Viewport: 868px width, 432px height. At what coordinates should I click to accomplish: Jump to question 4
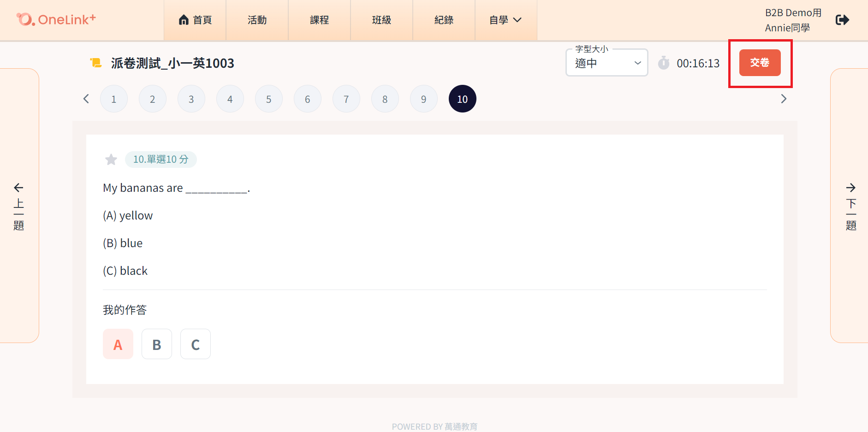point(230,99)
